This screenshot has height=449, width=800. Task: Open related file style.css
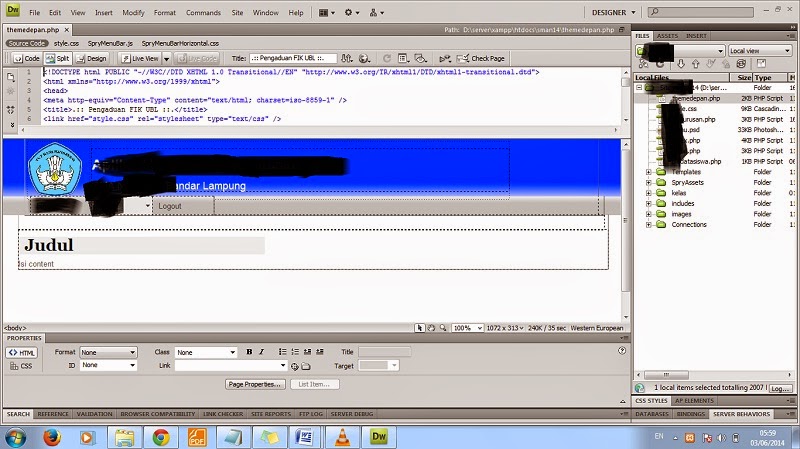click(x=66, y=43)
